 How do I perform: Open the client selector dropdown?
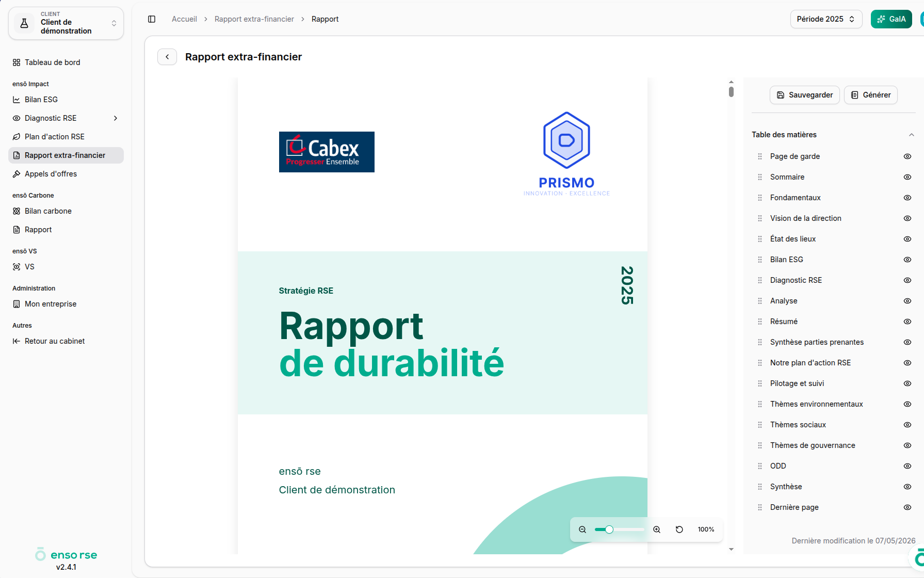point(66,23)
